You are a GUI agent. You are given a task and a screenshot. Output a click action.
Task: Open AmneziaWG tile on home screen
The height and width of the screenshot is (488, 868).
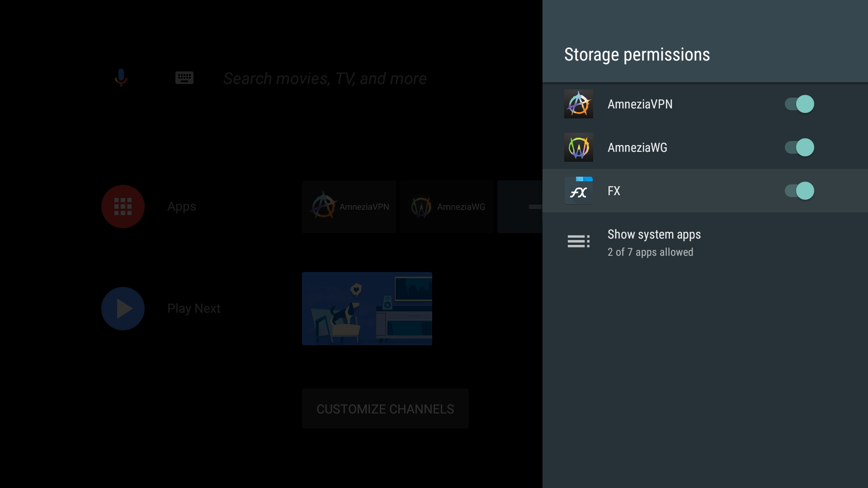pos(447,206)
